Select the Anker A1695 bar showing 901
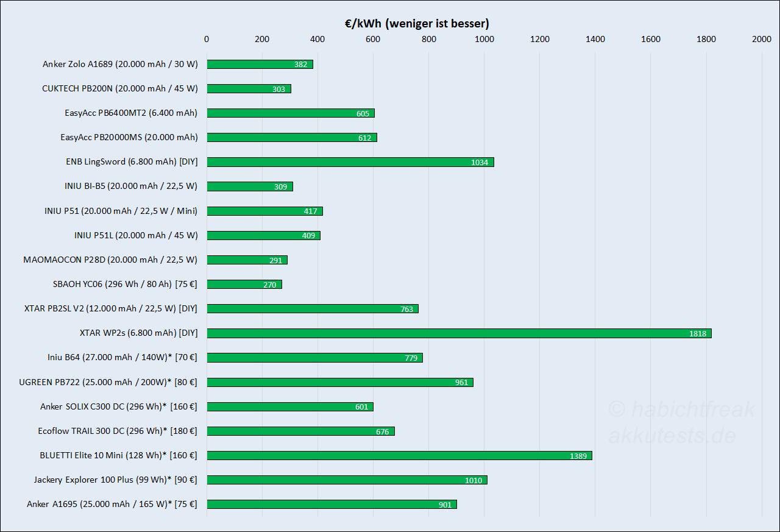 coord(331,504)
